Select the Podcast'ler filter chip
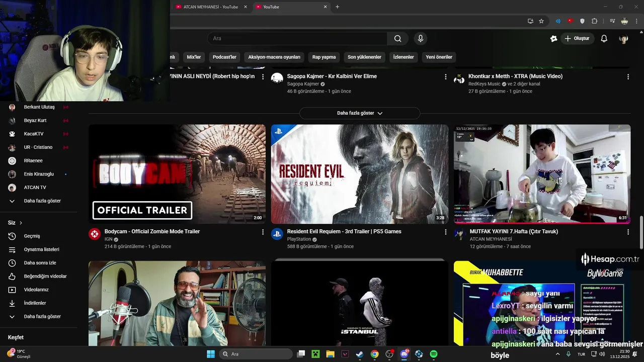The width and height of the screenshot is (644, 362). (224, 57)
